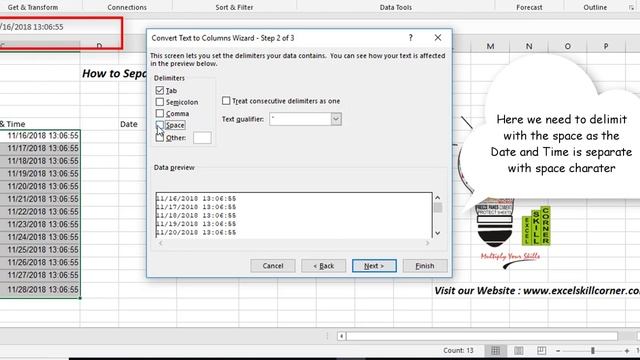Click the Sort & Filter group label

[234, 7]
